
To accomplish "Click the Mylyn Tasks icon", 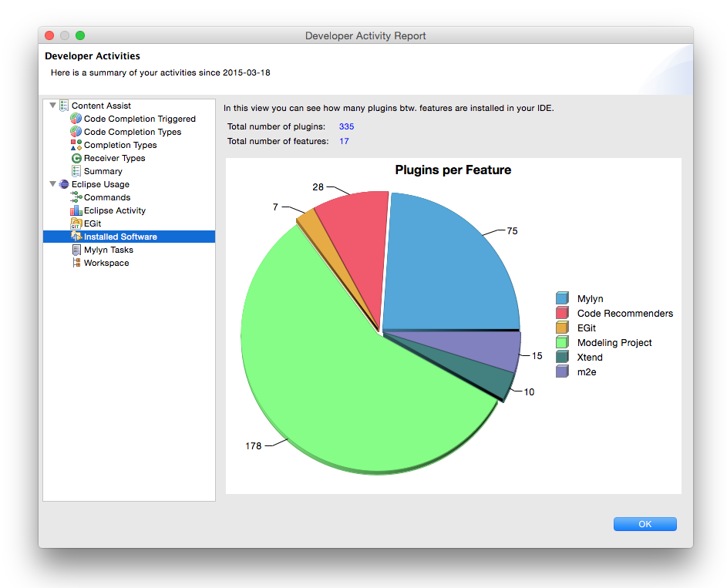I will click(76, 250).
